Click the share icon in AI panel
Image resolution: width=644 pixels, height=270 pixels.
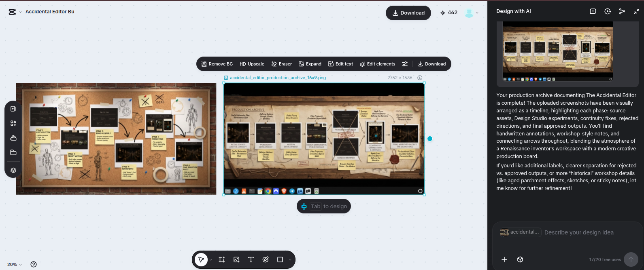(622, 11)
